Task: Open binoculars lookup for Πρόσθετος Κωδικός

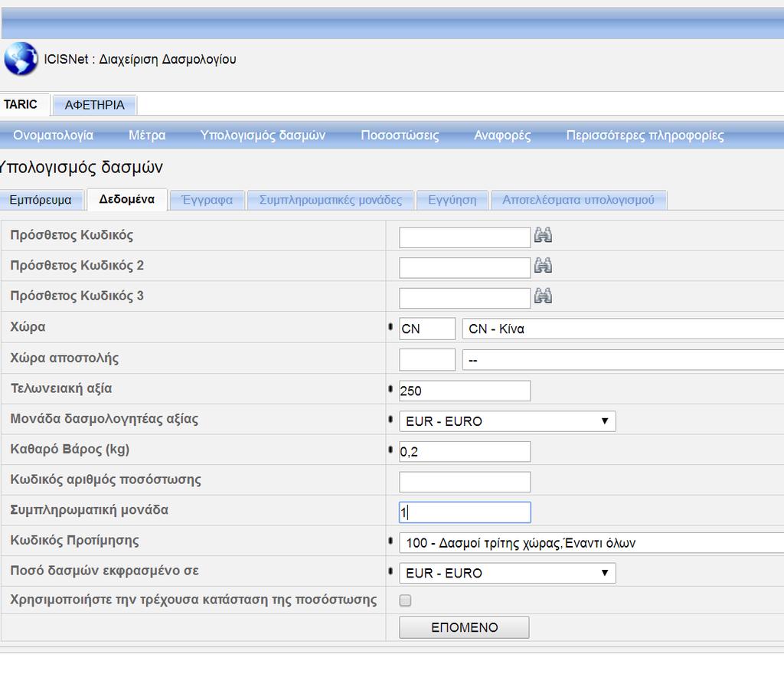Action: point(543,235)
